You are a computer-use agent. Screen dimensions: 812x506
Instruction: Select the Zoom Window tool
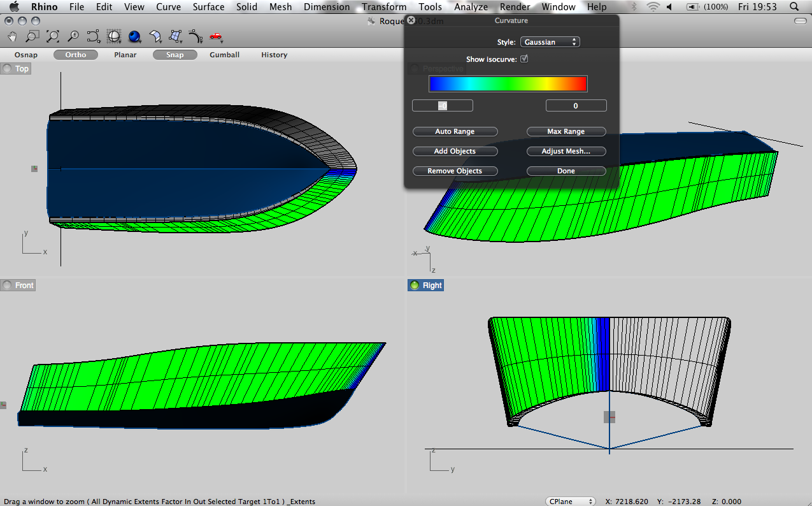click(32, 36)
